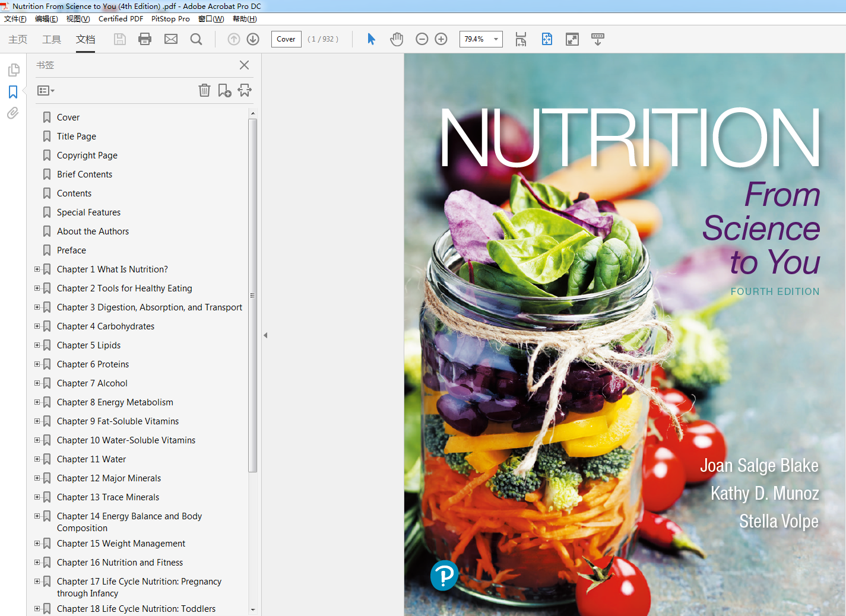
Task: Click the fit one full page icon
Action: [x=547, y=39]
